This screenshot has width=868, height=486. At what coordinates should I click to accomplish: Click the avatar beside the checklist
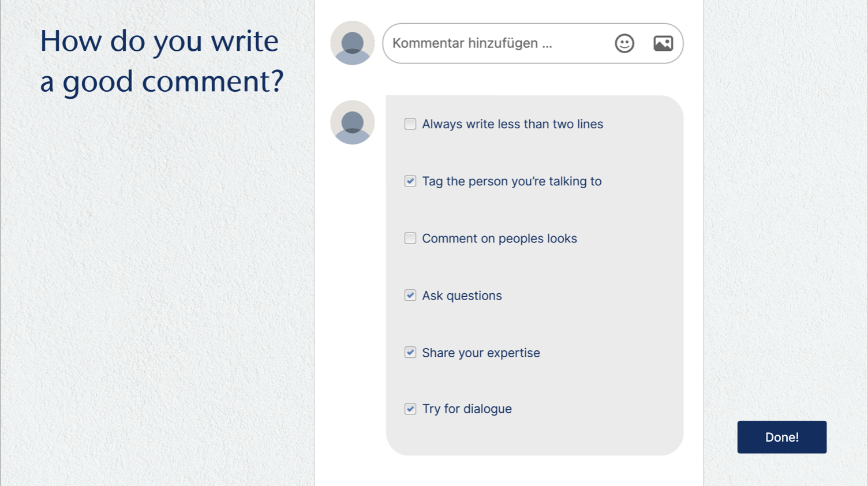point(352,122)
